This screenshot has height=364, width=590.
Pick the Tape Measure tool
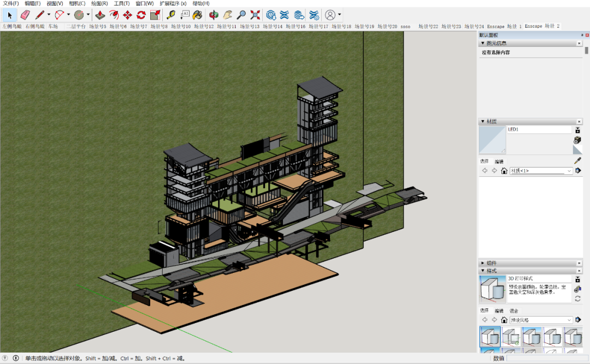coord(171,15)
